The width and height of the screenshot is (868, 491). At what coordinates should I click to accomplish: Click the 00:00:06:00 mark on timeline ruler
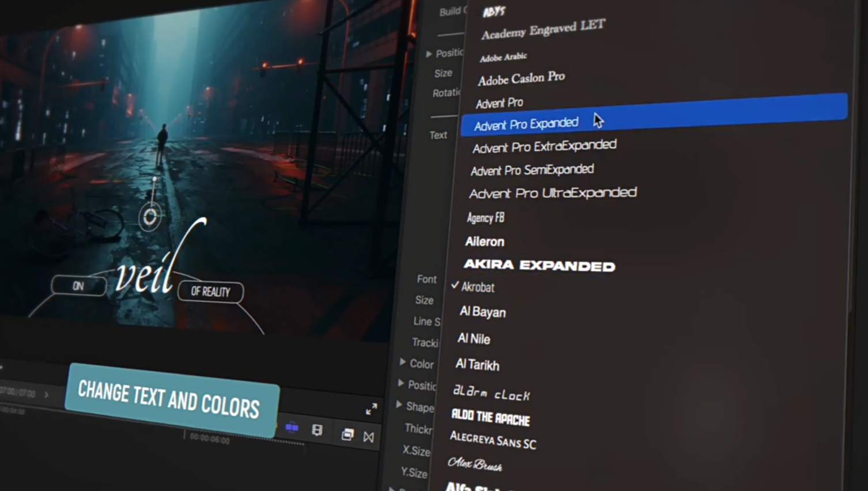click(x=210, y=439)
